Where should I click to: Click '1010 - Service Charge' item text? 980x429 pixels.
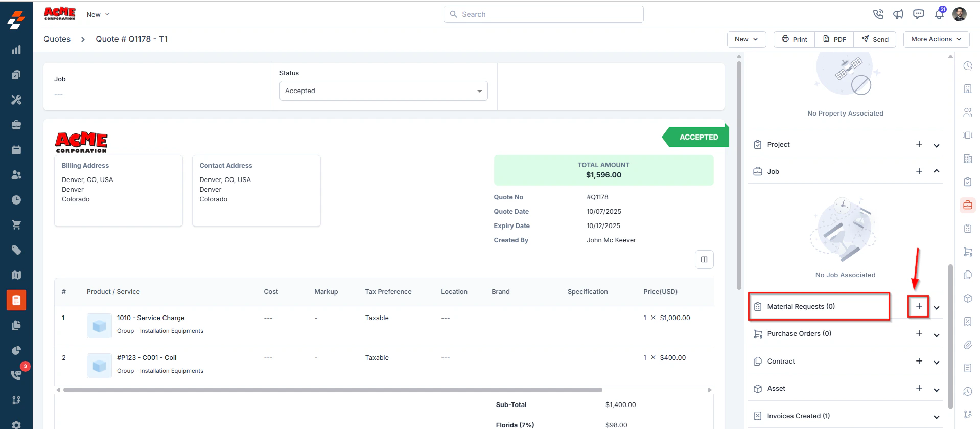coord(151,318)
